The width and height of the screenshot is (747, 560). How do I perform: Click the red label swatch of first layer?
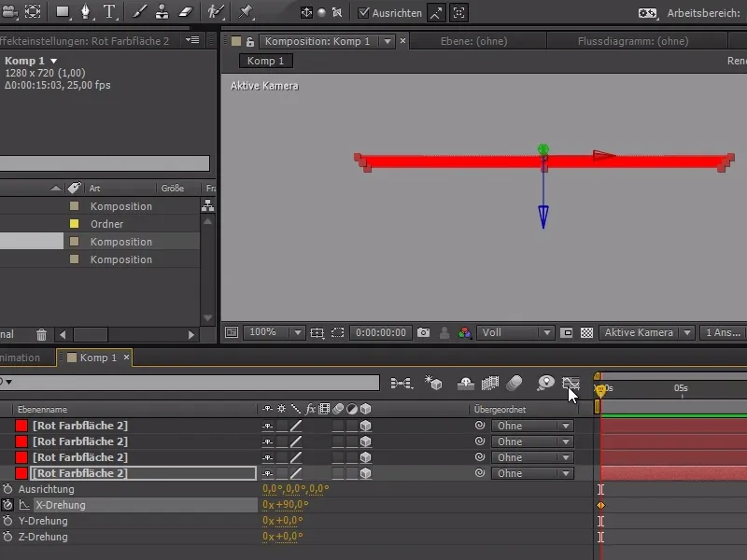[21, 426]
